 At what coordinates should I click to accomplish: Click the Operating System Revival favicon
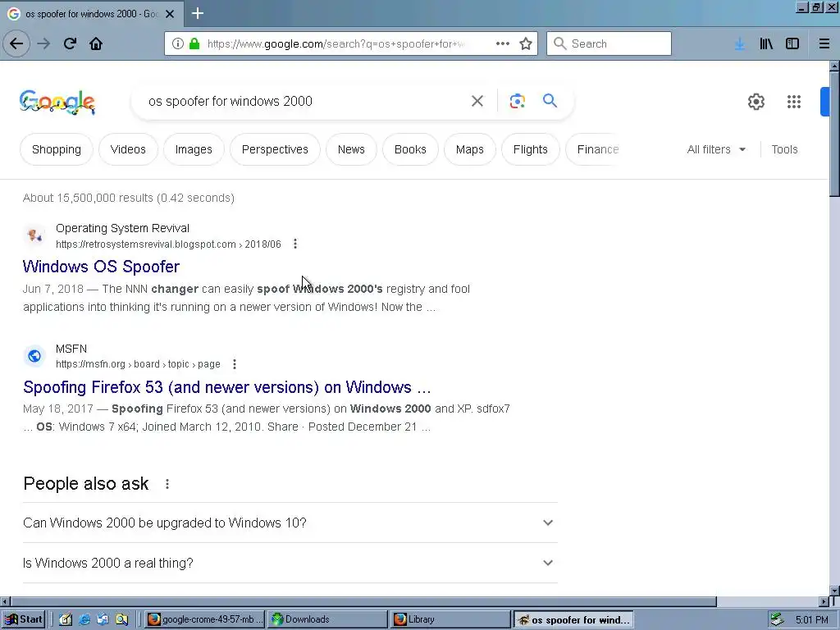[34, 235]
